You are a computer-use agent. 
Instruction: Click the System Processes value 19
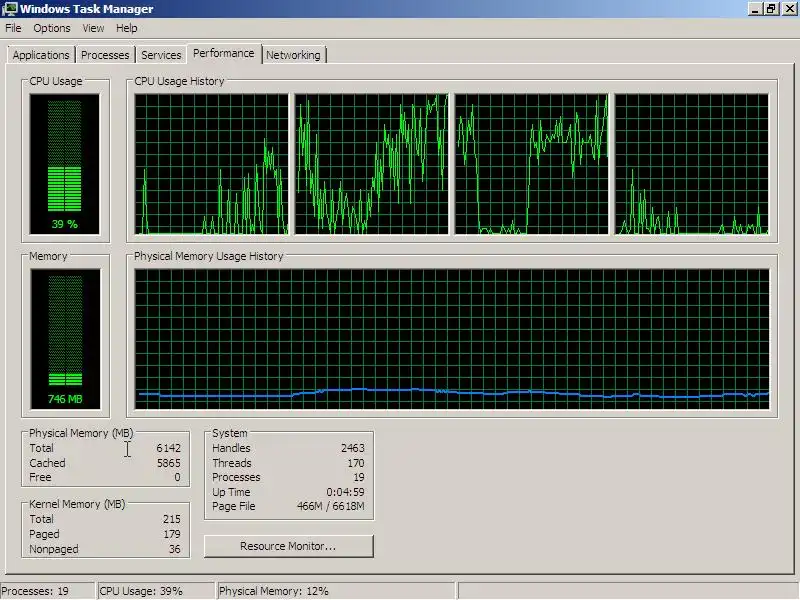[359, 477]
